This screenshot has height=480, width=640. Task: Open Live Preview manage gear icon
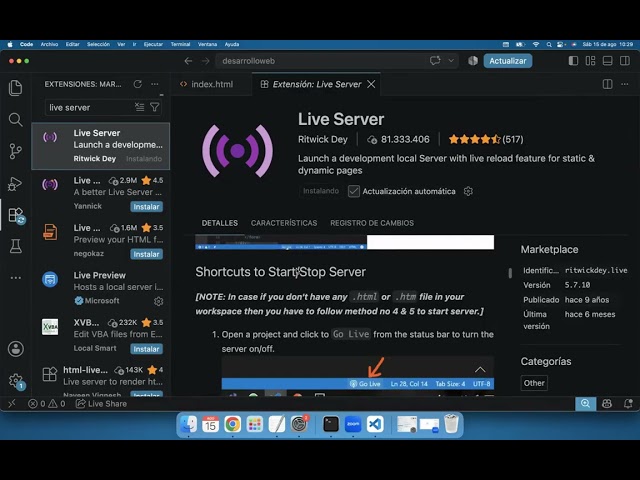pyautogui.click(x=158, y=301)
